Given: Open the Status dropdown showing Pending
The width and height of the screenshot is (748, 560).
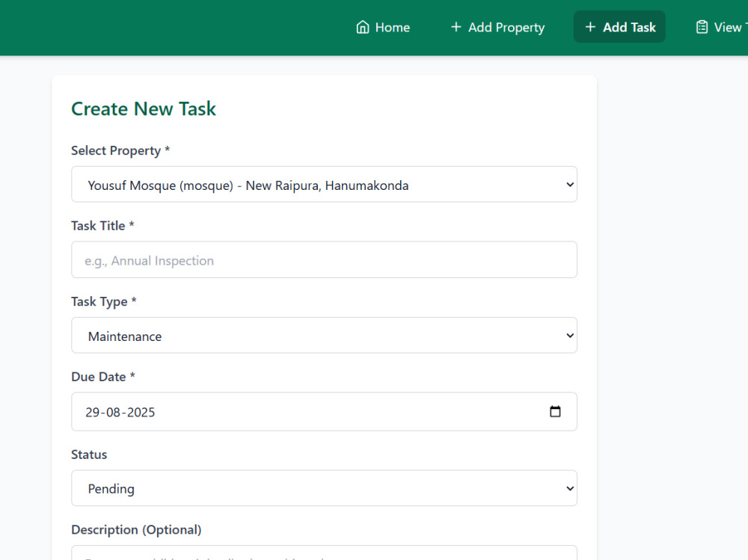Looking at the screenshot, I should pyautogui.click(x=325, y=488).
